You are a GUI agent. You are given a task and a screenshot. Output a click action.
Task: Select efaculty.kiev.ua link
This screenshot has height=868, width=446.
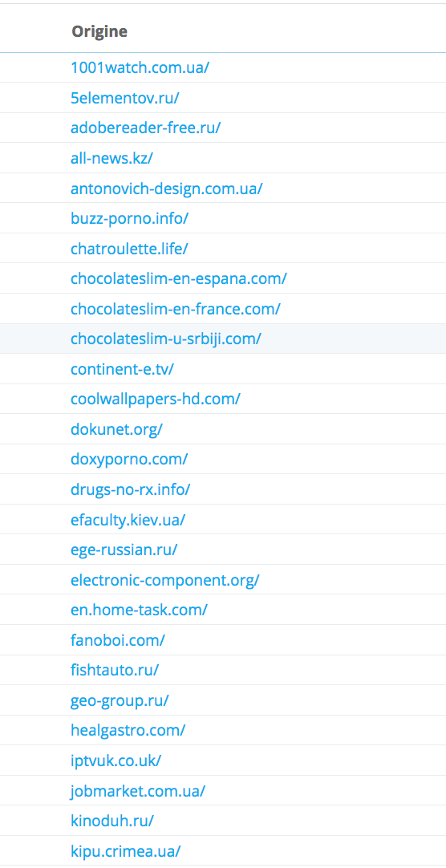128,520
